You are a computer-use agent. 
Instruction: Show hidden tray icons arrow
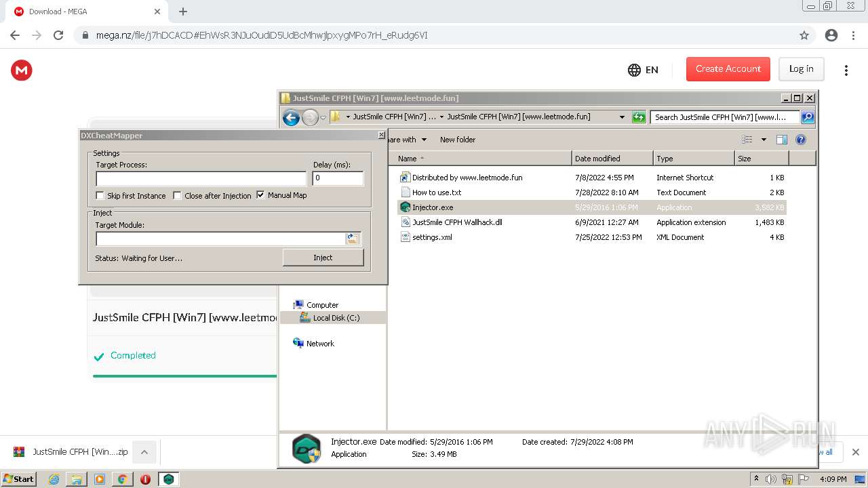[x=756, y=479]
